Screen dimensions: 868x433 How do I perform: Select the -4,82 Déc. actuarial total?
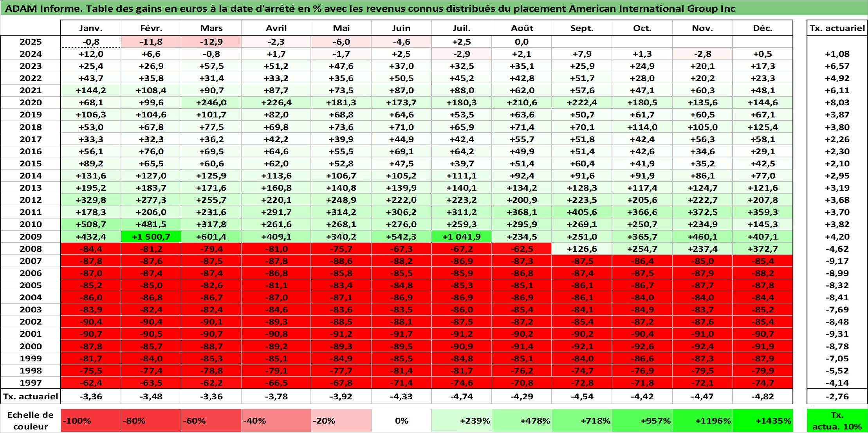click(763, 396)
